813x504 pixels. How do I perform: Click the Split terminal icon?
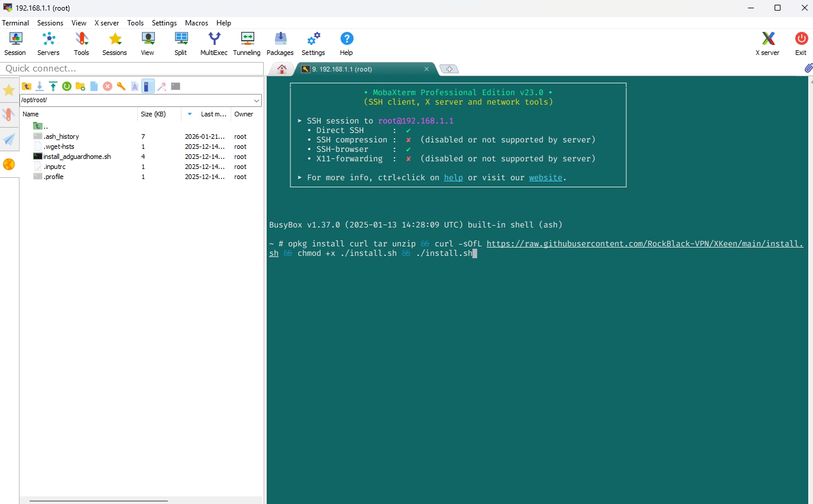[x=181, y=44]
